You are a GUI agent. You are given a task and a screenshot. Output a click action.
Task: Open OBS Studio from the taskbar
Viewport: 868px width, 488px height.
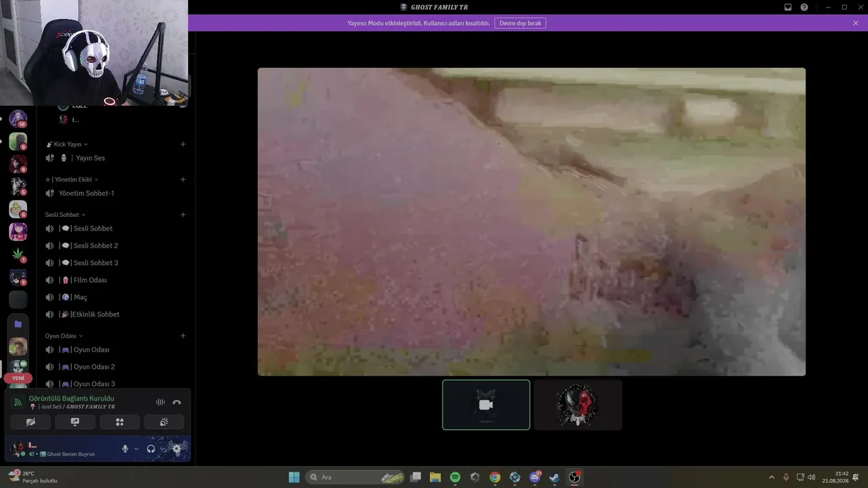(x=574, y=477)
